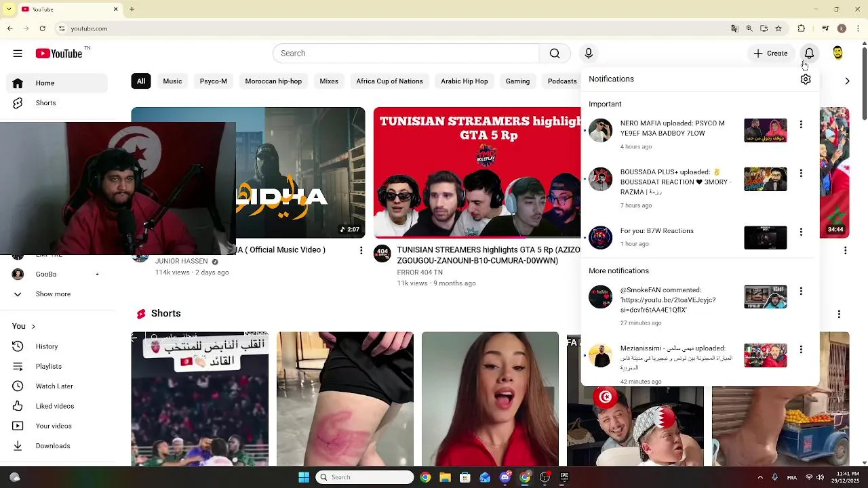Show hidden system tray icons
This screenshot has width=868, height=488.
point(760,477)
